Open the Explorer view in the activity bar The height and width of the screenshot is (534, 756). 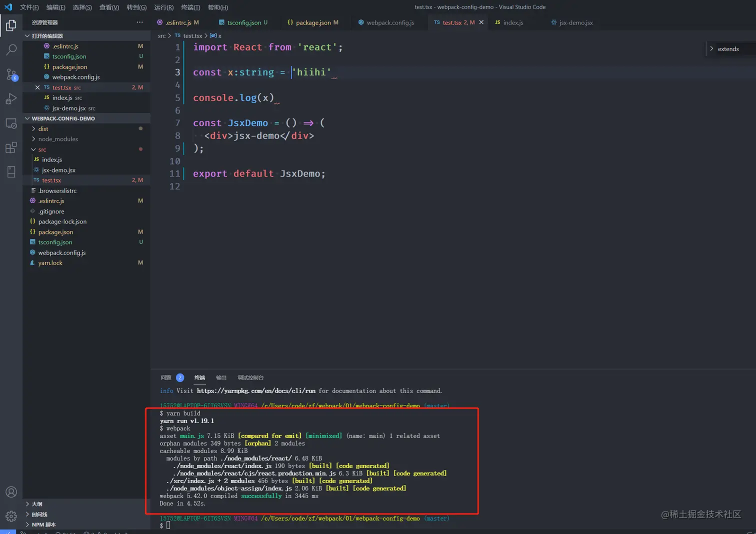(x=11, y=25)
